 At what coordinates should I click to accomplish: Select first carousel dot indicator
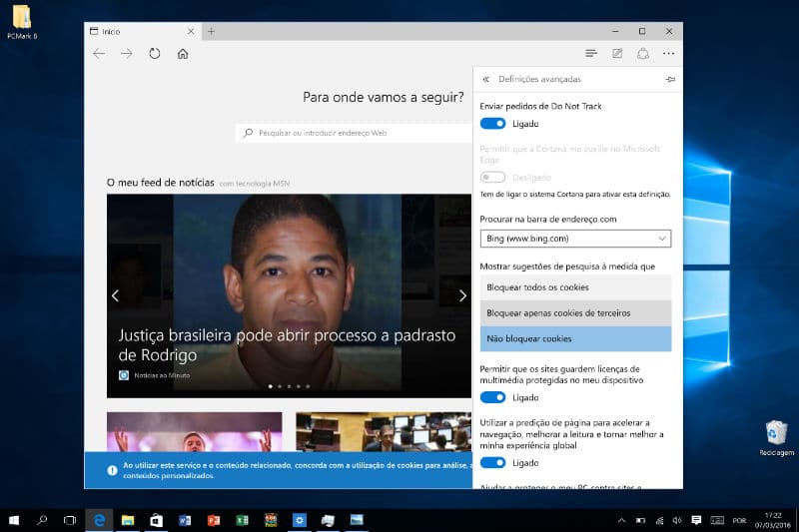tap(270, 386)
